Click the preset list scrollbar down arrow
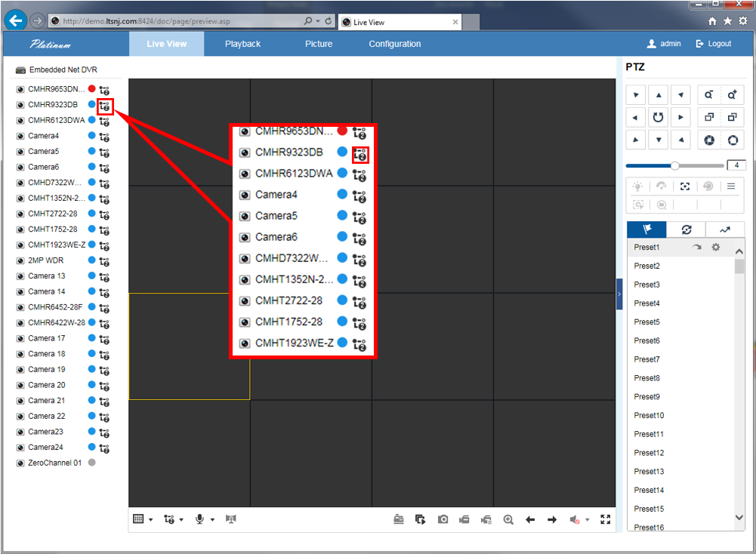This screenshot has height=554, width=756. pos(739,518)
